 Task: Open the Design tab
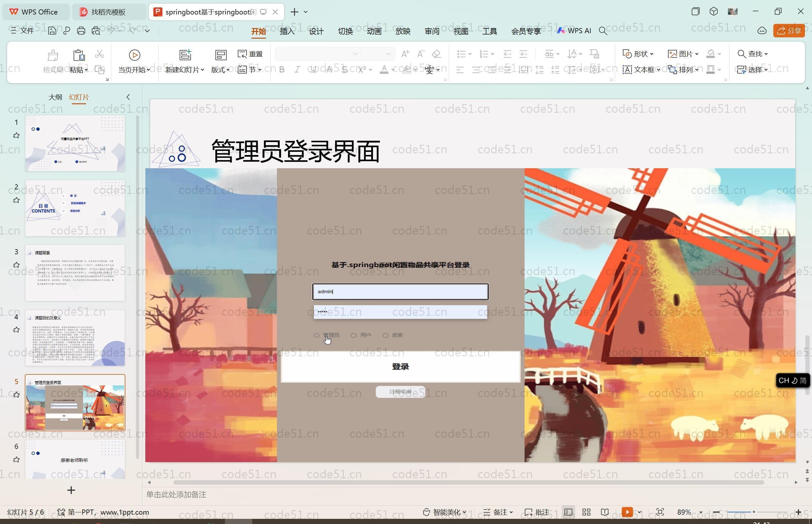point(316,31)
